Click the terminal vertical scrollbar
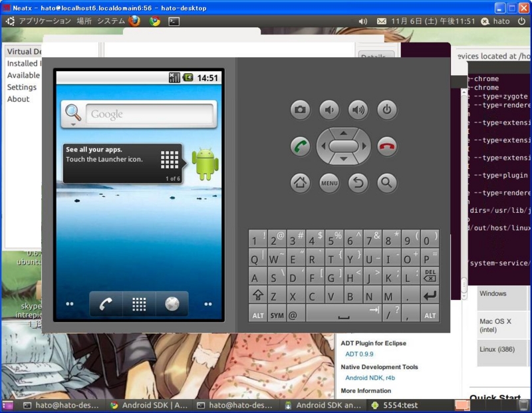The image size is (532, 413). coord(464,194)
